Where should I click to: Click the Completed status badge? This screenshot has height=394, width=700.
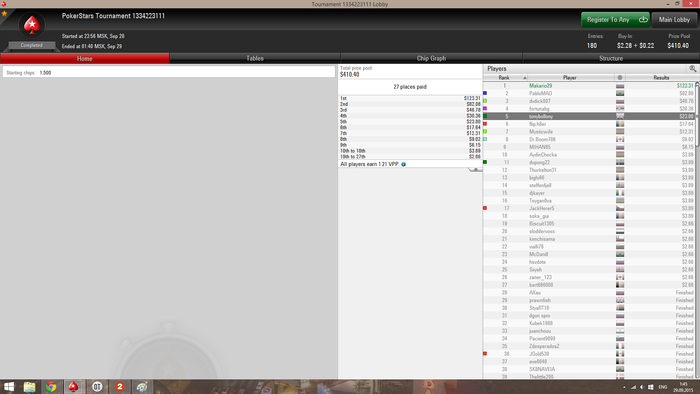pyautogui.click(x=32, y=46)
